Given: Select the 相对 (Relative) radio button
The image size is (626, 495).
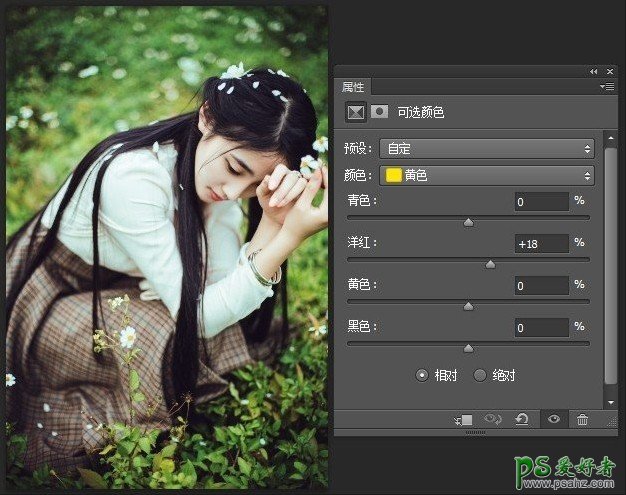Looking at the screenshot, I should 422,375.
